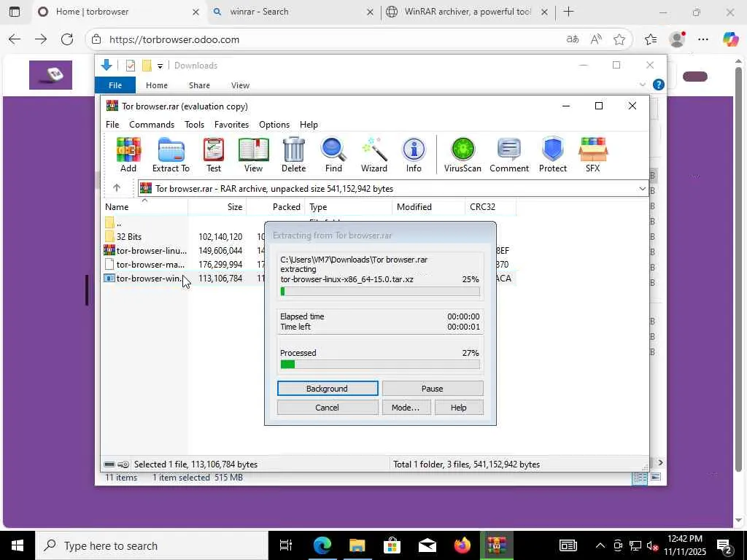Screen dimensions: 747x560
Task: Open the Commands menu
Action: tap(152, 124)
